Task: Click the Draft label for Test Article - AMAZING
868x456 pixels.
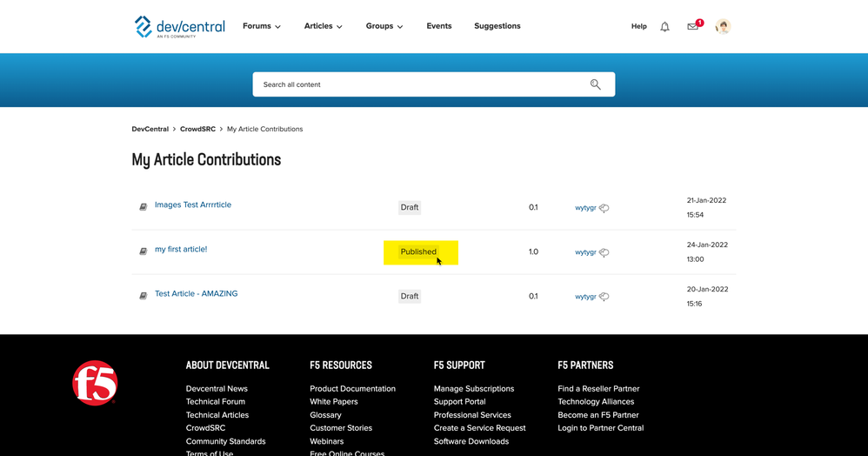Action: click(x=409, y=296)
